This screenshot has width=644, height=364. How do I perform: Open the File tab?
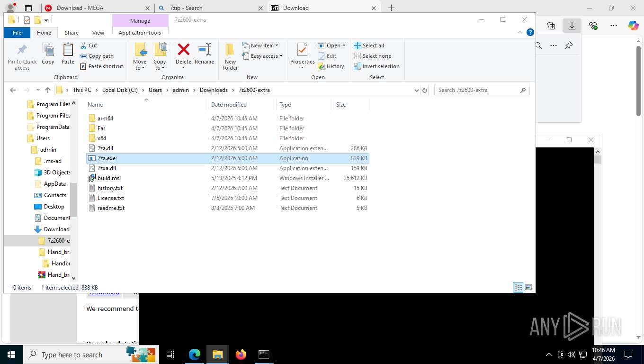[x=17, y=33]
